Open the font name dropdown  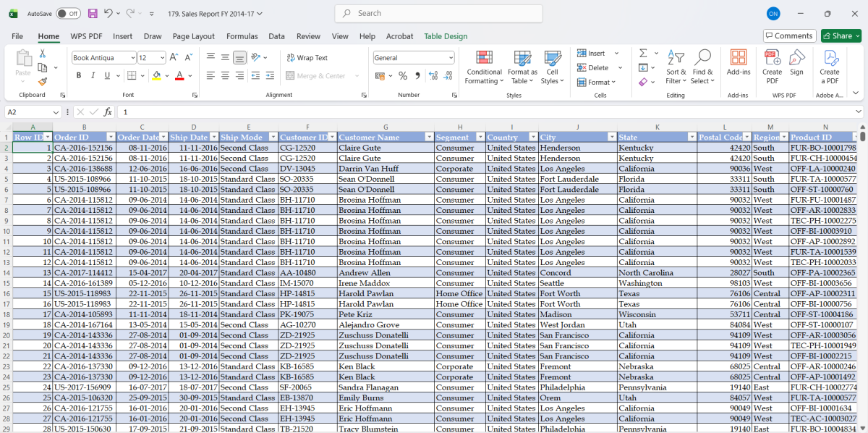pos(132,58)
